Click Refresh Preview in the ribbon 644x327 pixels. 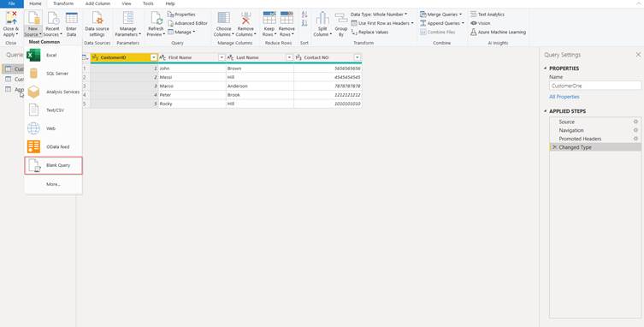coord(156,24)
